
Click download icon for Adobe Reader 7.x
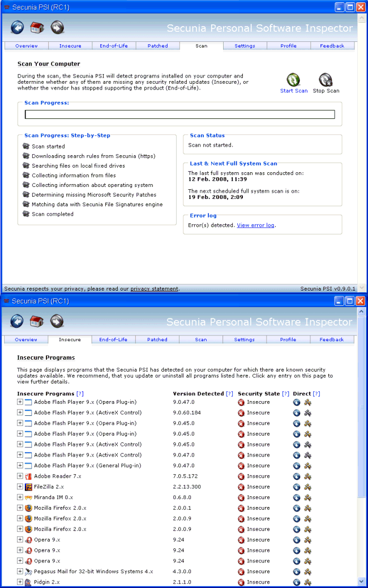coord(297,476)
